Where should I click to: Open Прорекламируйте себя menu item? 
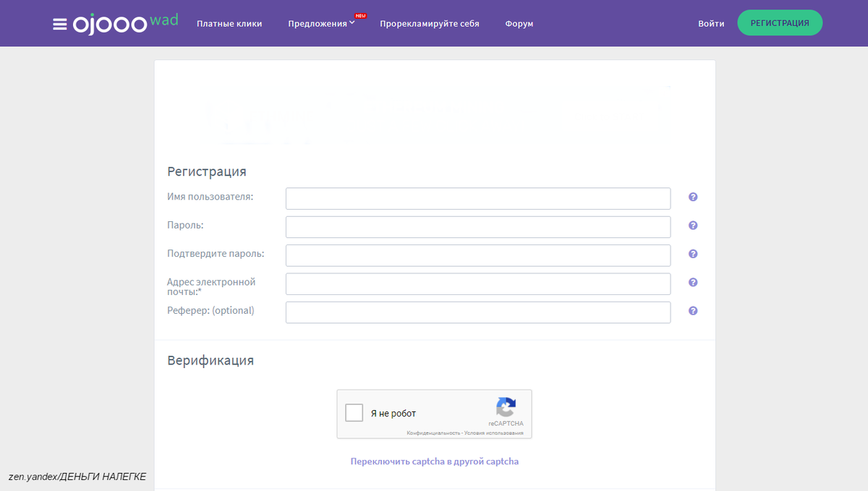click(x=430, y=24)
